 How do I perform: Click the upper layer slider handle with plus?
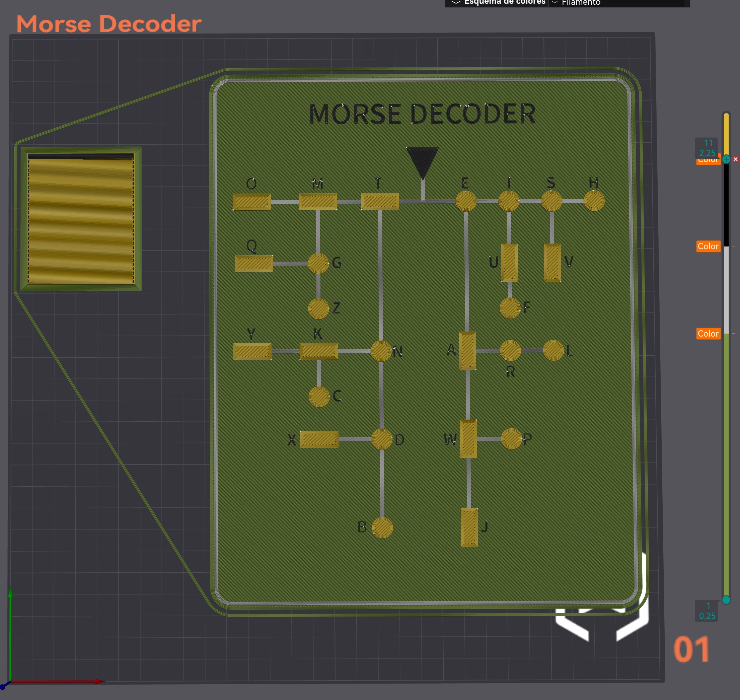[726, 159]
